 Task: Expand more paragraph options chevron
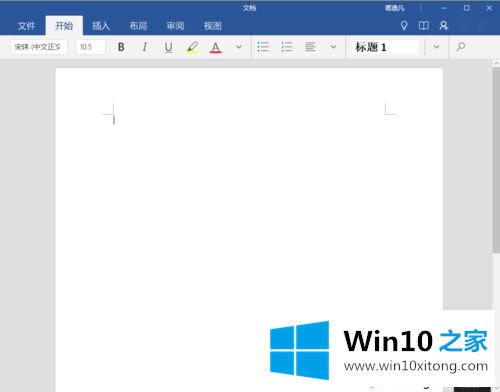coord(333,47)
